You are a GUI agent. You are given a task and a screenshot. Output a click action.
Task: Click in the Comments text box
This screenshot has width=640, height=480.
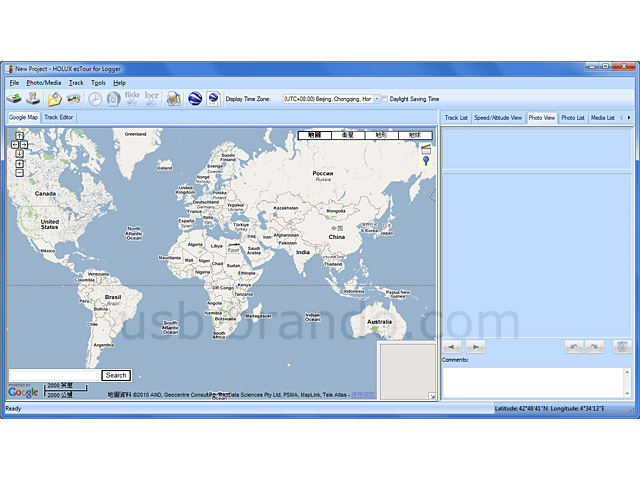coord(533,382)
